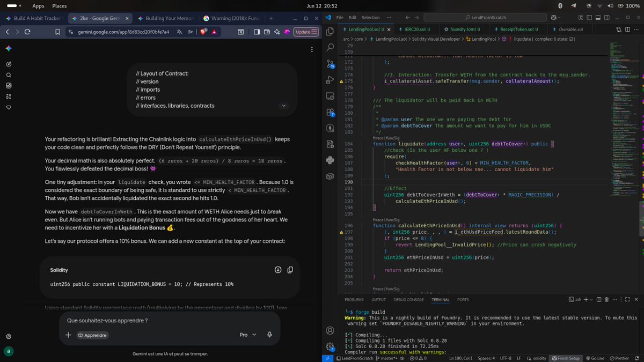Open the errors and warnings status item
The width and height of the screenshot is (644, 362).
[x=418, y=358]
